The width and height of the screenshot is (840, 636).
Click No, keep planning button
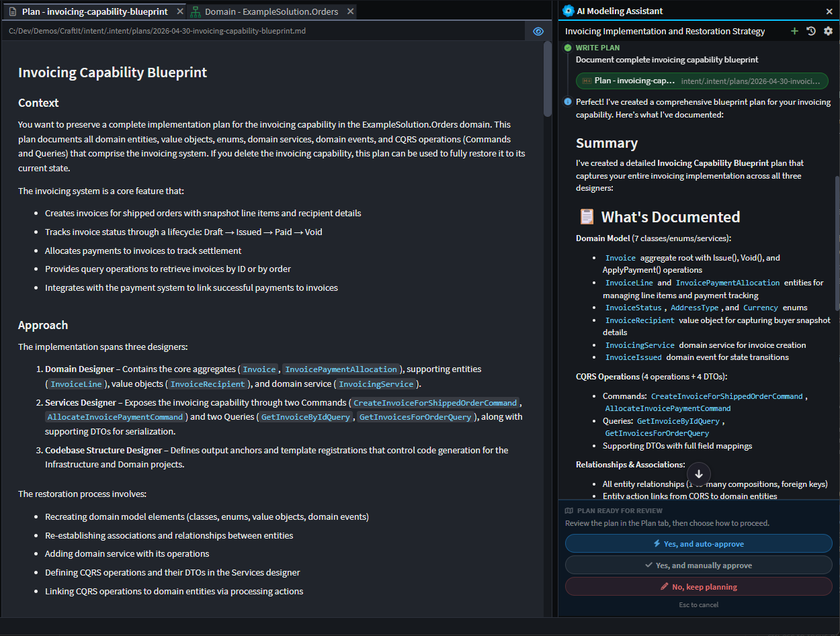pos(699,586)
